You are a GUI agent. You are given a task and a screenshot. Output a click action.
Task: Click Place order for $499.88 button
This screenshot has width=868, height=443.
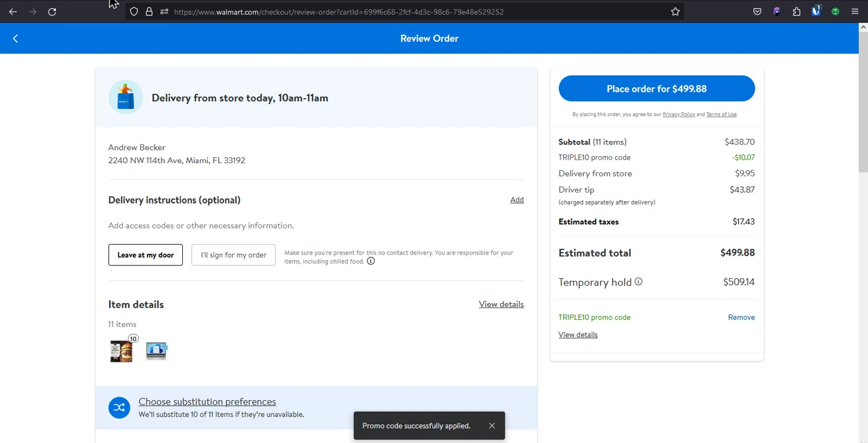657,88
